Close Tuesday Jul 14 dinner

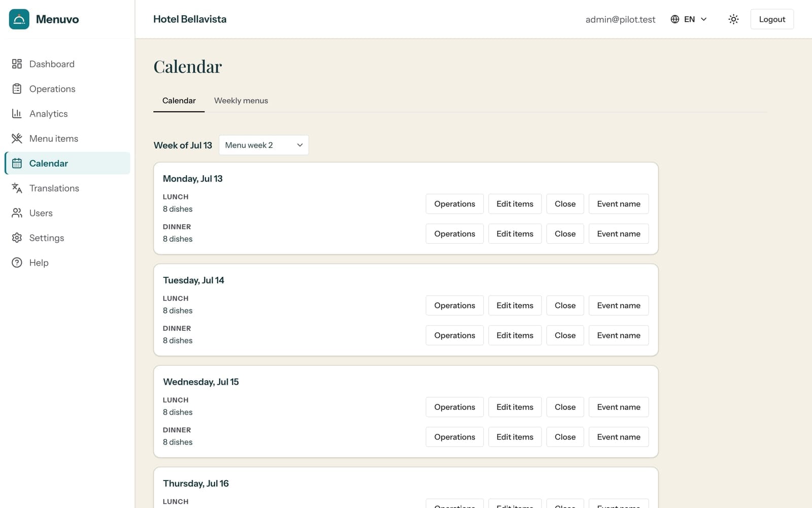click(x=565, y=335)
